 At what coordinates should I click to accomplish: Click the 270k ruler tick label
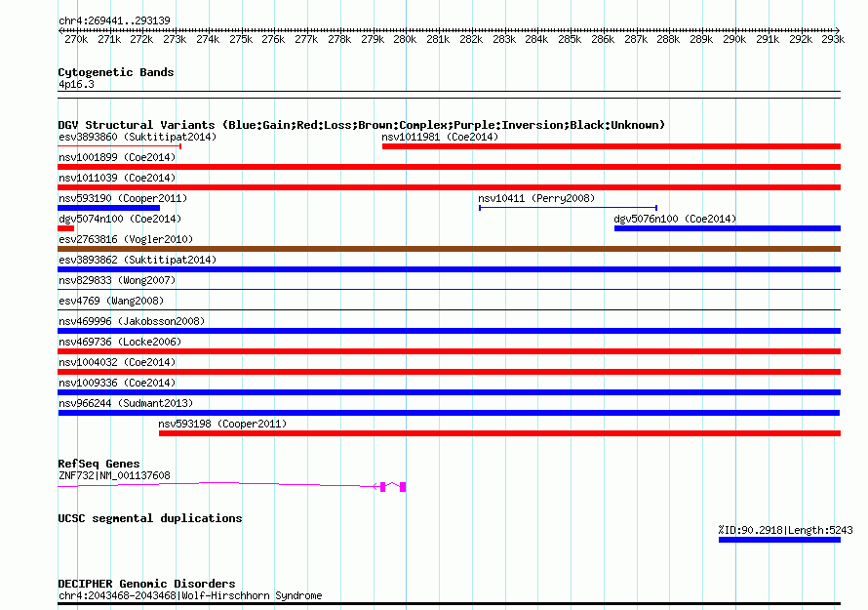pyautogui.click(x=76, y=39)
